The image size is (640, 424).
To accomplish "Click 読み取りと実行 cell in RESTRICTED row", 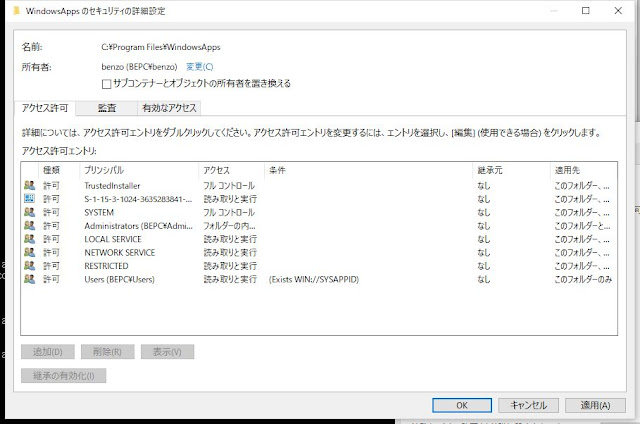I will (230, 266).
